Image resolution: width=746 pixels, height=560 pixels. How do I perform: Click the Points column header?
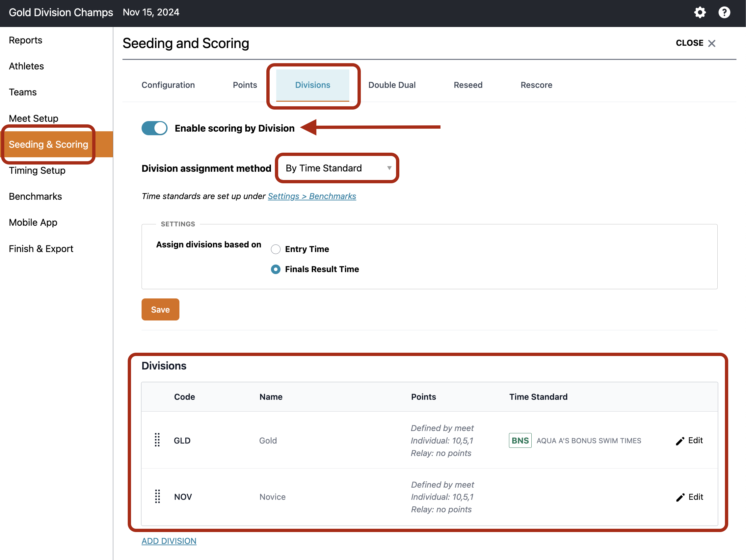point(423,397)
